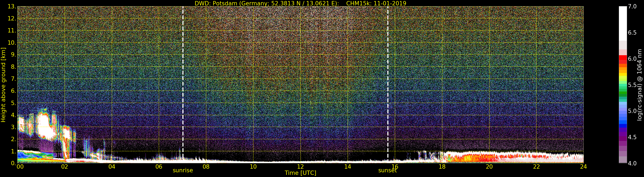Click the 'CHM15k: 11-01-2019' title text
This screenshot has width=644, height=177.
(x=376, y=3)
